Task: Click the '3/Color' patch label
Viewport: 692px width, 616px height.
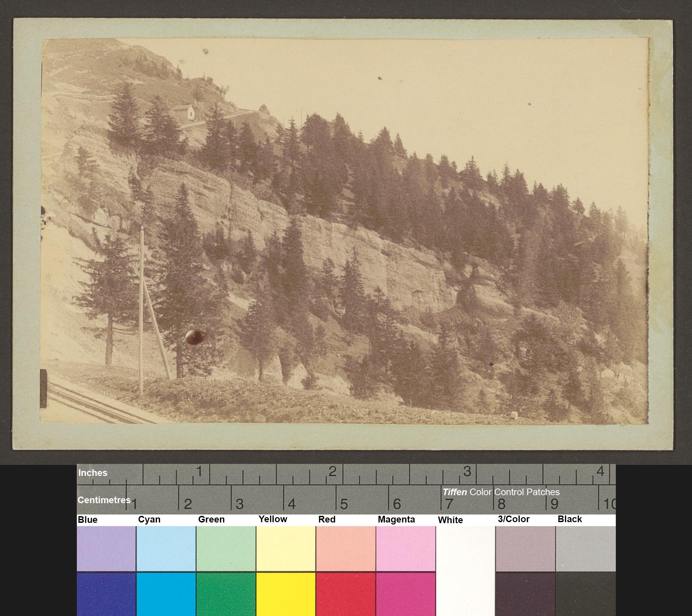Action: pyautogui.click(x=514, y=519)
